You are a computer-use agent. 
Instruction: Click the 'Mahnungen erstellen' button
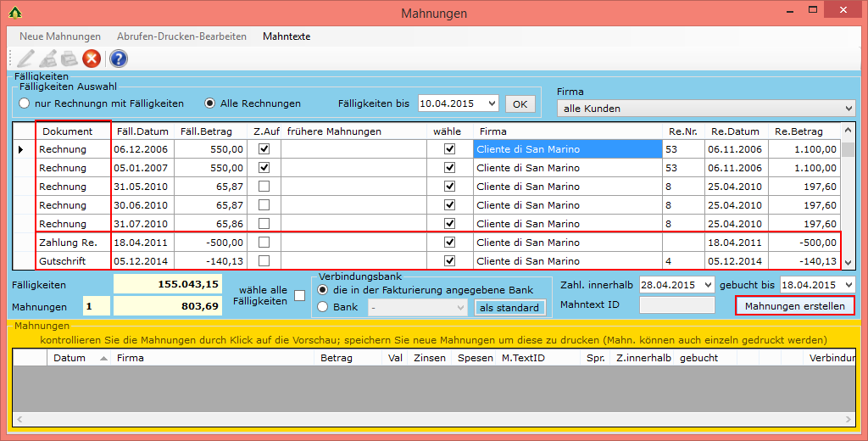tap(795, 306)
